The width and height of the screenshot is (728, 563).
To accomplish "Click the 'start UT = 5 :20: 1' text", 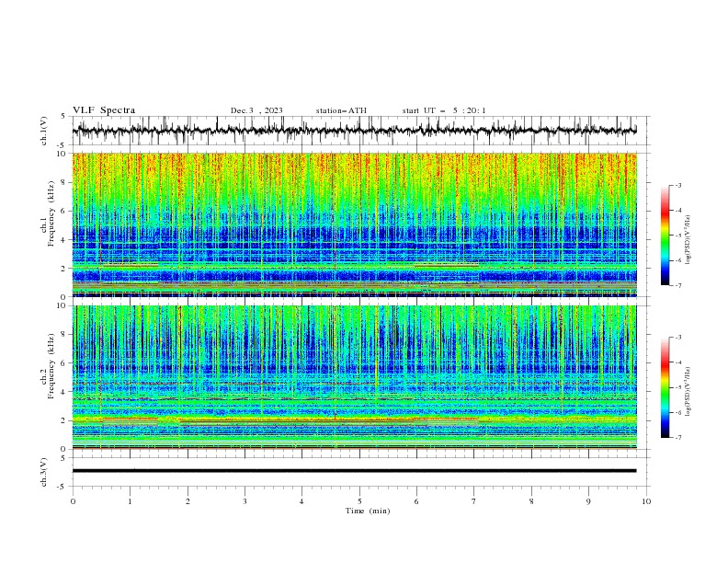I will click(x=444, y=110).
